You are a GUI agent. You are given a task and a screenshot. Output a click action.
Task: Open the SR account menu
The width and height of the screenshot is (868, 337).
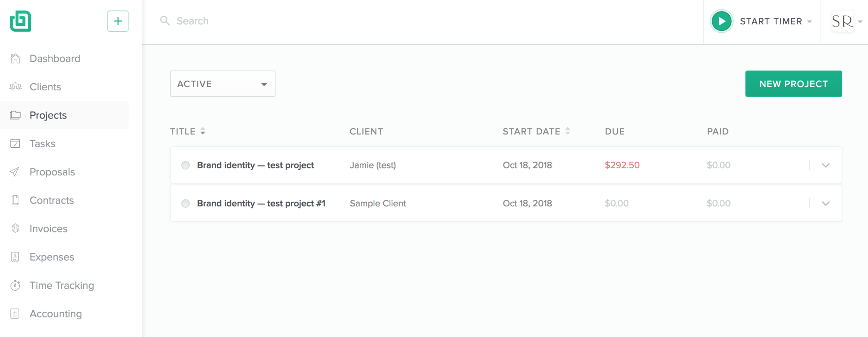[x=843, y=21]
